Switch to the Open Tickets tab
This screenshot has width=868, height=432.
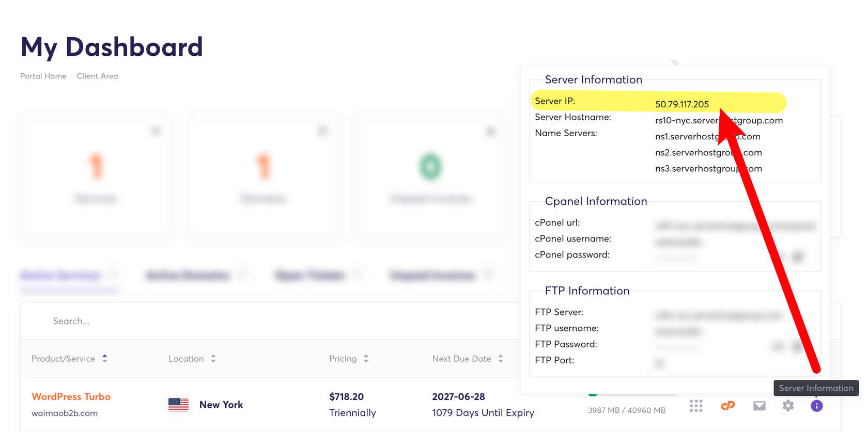(309, 276)
